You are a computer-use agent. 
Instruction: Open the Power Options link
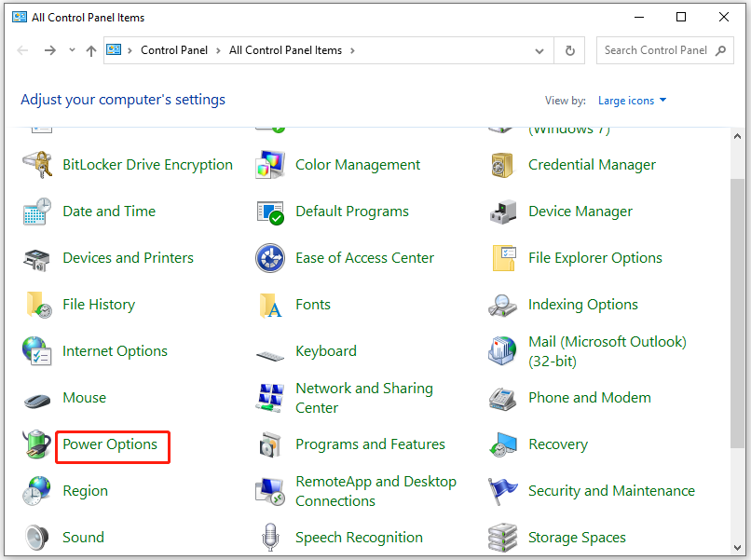110,444
